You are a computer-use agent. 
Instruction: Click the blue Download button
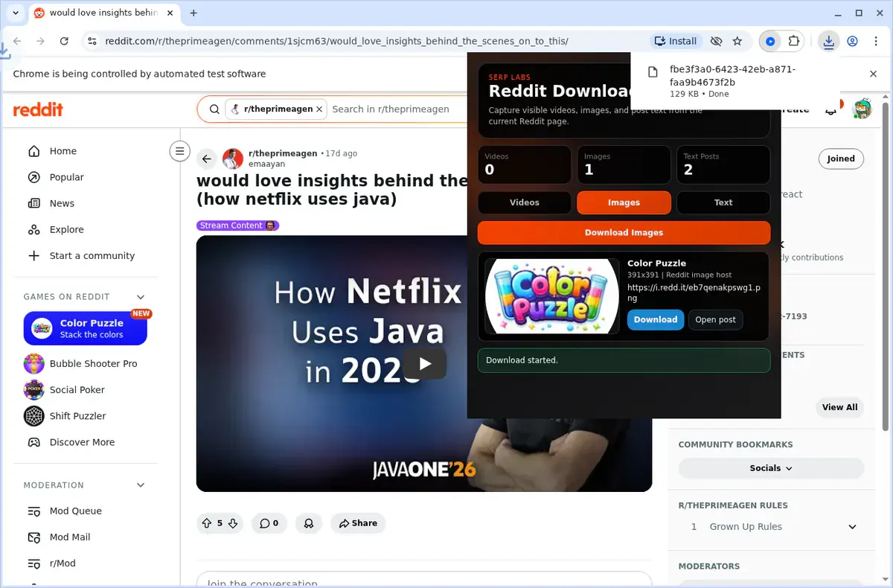[656, 319]
